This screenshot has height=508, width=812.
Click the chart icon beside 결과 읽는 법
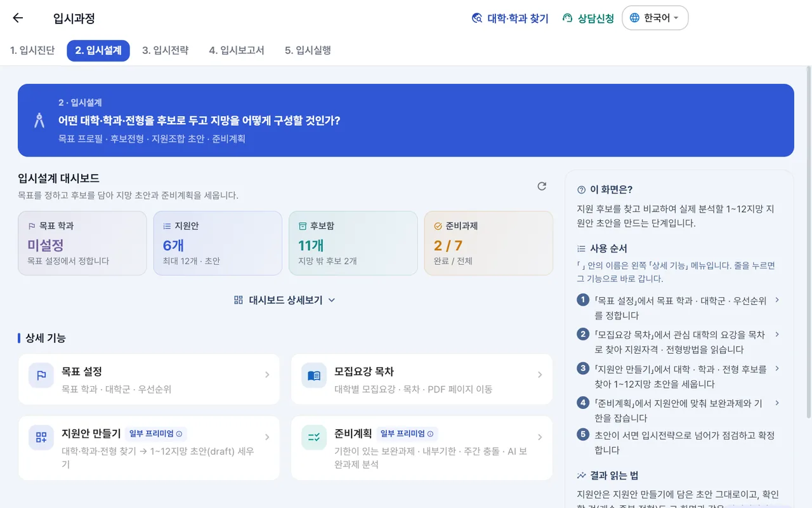581,476
